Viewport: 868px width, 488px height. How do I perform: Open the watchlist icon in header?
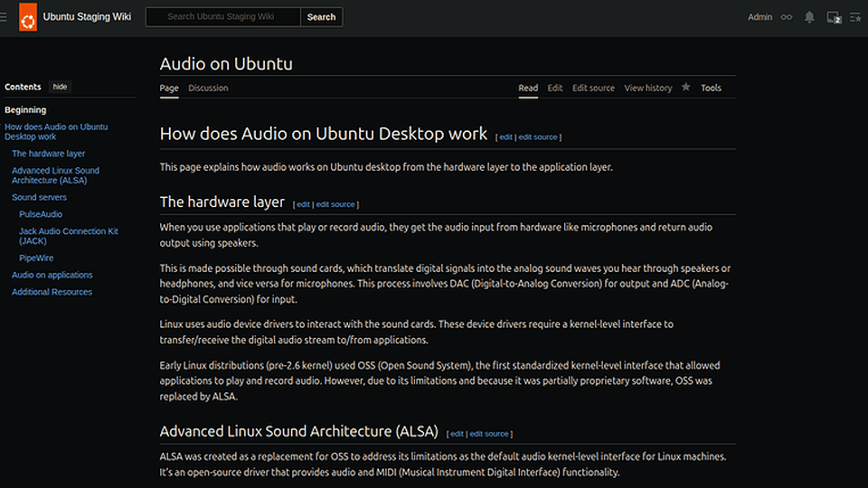pyautogui.click(x=855, y=17)
